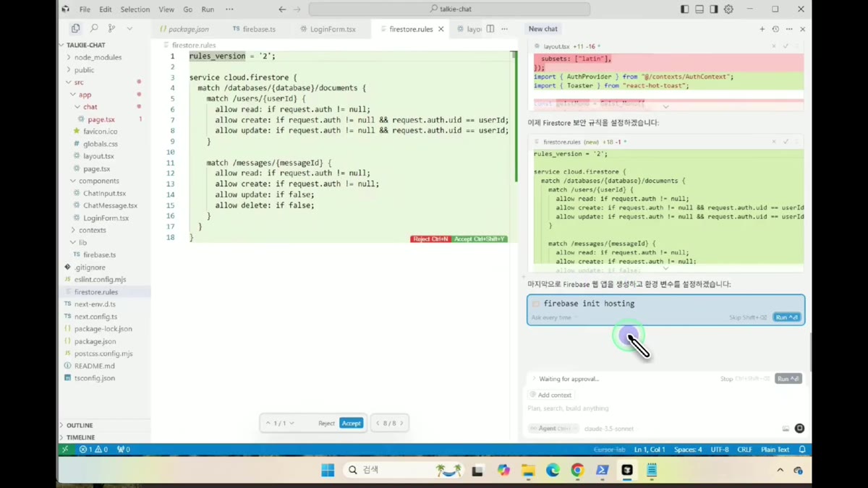Expand layout.tsx diff preview chevron
The image size is (868, 488).
pos(666,106)
